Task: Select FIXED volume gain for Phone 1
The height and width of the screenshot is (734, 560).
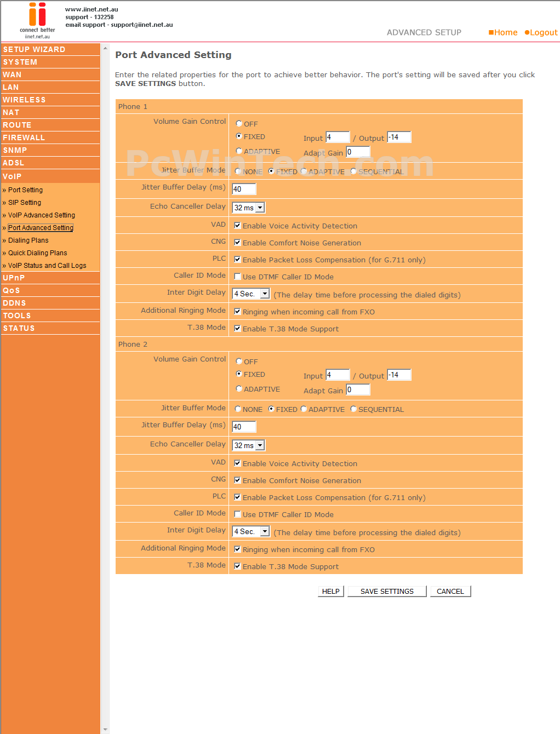Action: pos(239,136)
